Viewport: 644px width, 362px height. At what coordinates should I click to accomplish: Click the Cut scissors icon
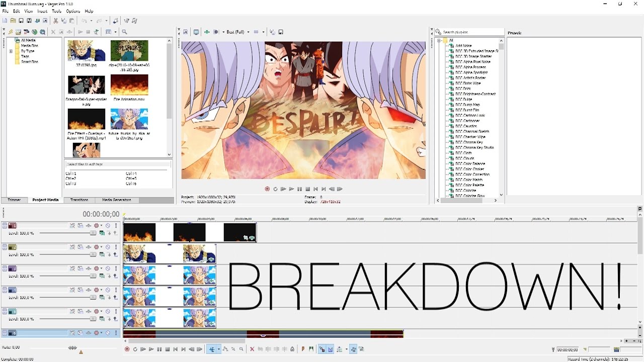click(x=56, y=21)
